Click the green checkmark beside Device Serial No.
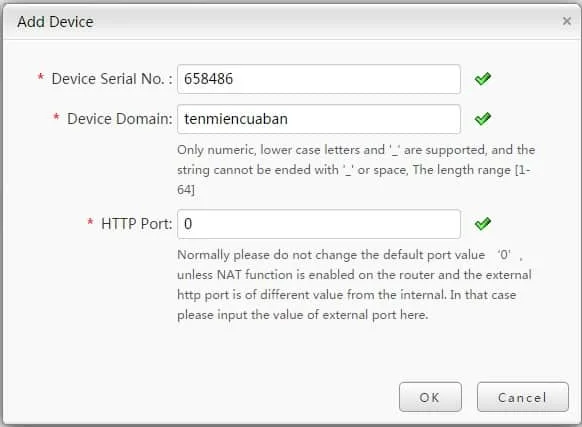 point(483,79)
